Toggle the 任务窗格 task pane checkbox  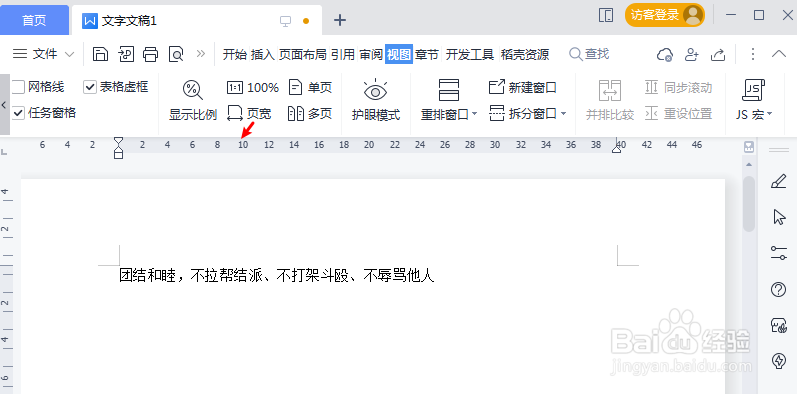[18, 113]
